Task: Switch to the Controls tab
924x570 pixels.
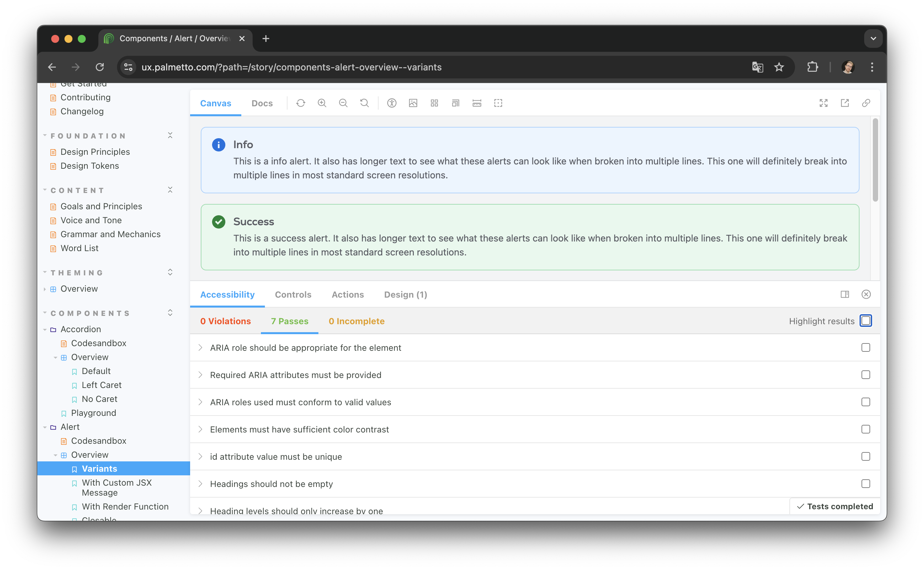Action: [x=293, y=294]
